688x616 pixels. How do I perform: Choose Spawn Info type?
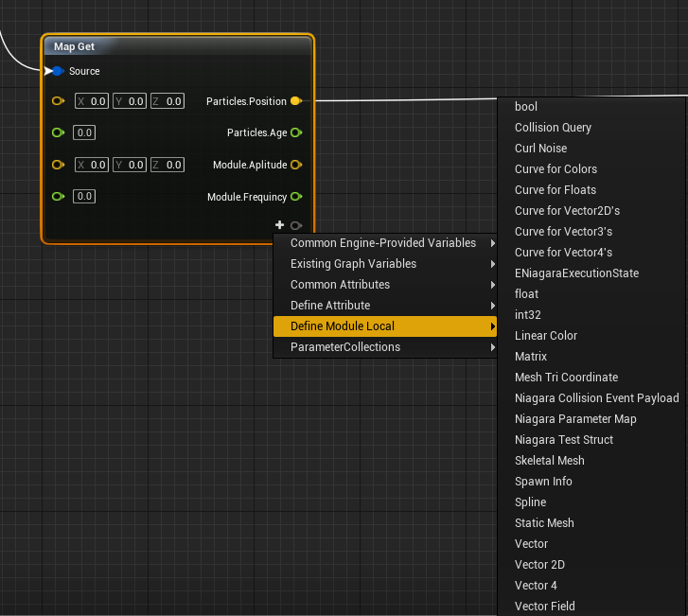(x=591, y=482)
